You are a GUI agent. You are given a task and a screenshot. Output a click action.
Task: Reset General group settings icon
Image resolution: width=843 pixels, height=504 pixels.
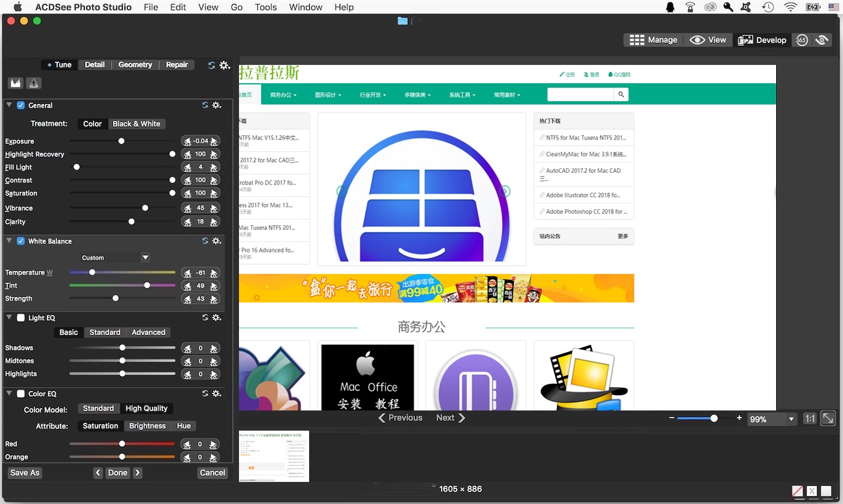tap(205, 105)
